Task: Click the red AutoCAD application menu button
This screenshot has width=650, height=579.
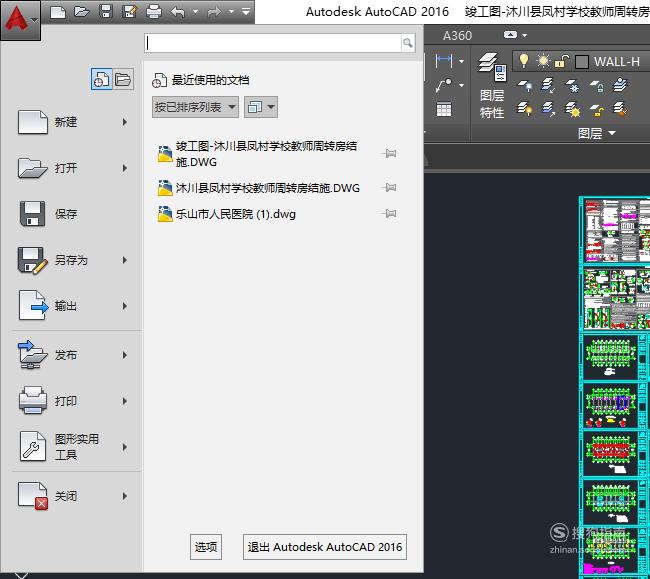Action: coord(20,20)
